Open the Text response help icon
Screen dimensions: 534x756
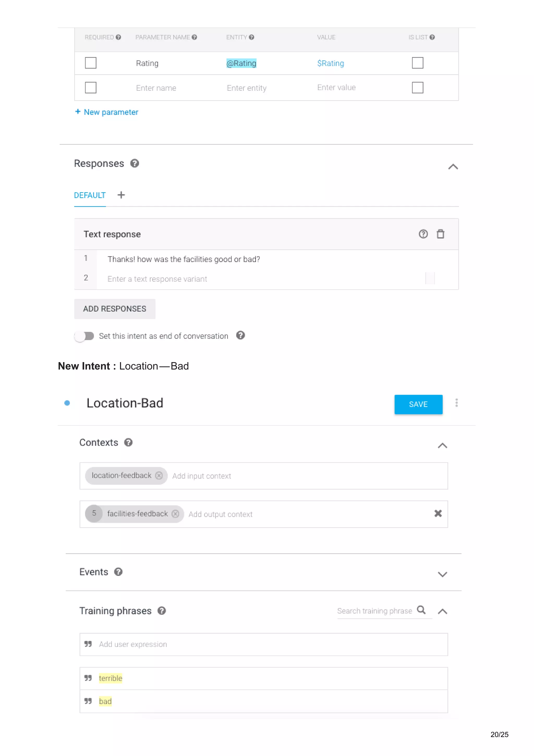[423, 234]
